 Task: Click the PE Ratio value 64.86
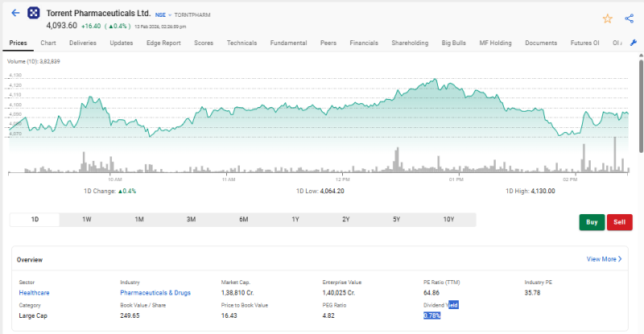pyautogui.click(x=431, y=293)
